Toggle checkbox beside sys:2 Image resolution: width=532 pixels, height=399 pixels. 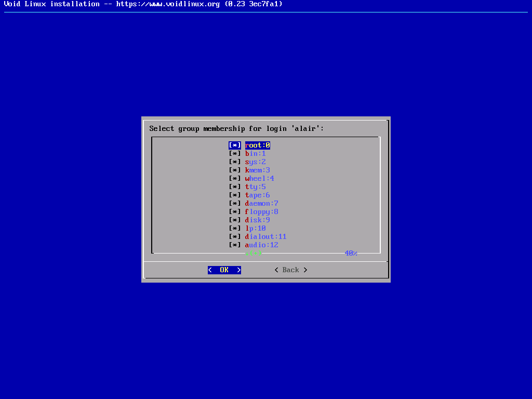coord(235,162)
